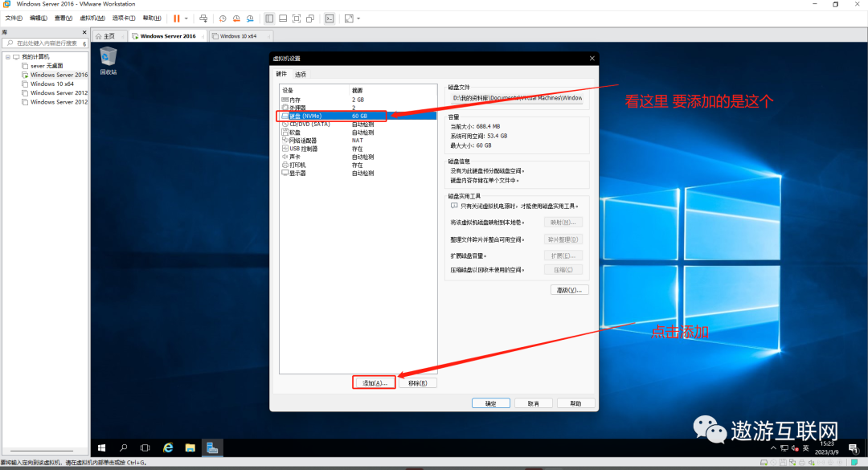Screen dimensions: 868x470
Task: Select USB 控制器 device row
Action: click(358, 149)
